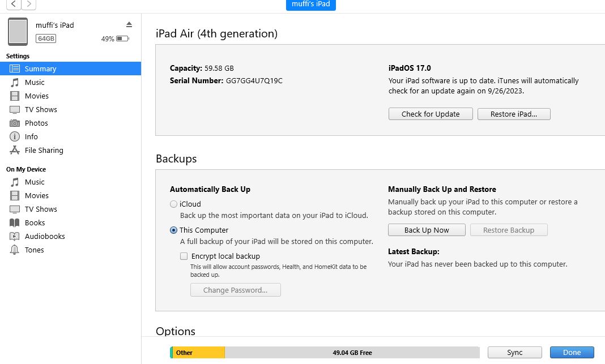Click the Movies film icon under On My Device
Screen dimensions: 605x364
click(x=15, y=195)
